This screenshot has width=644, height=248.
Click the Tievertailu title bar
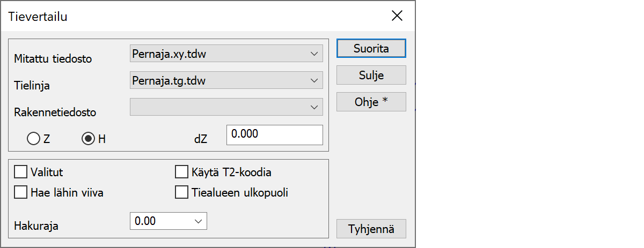coord(188,16)
